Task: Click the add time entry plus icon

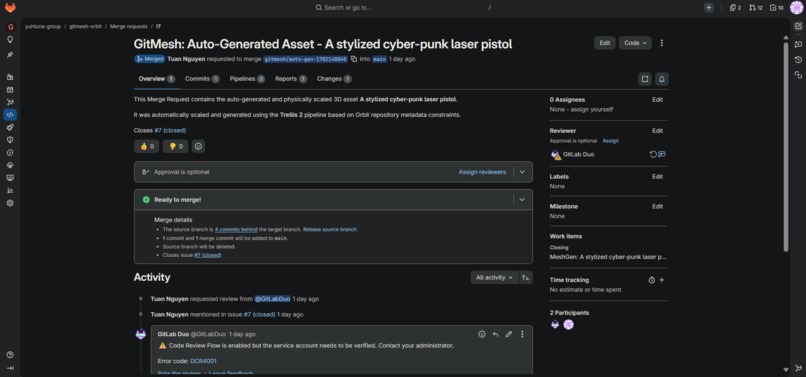Action: 662,280
